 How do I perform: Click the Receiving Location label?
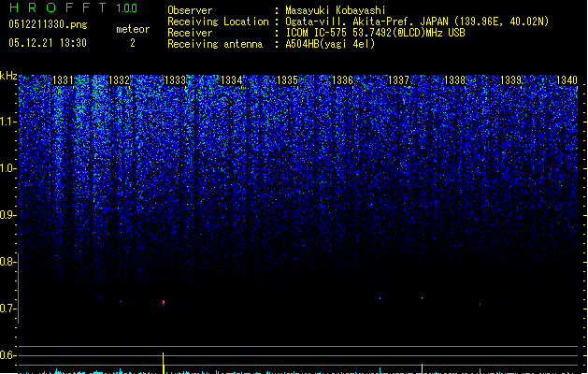tap(218, 22)
